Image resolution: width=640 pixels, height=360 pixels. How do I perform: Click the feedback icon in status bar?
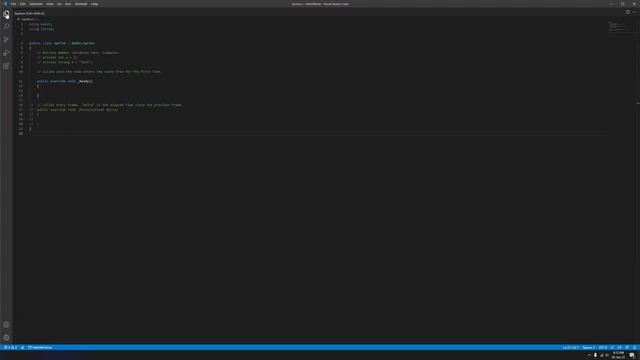click(627, 348)
